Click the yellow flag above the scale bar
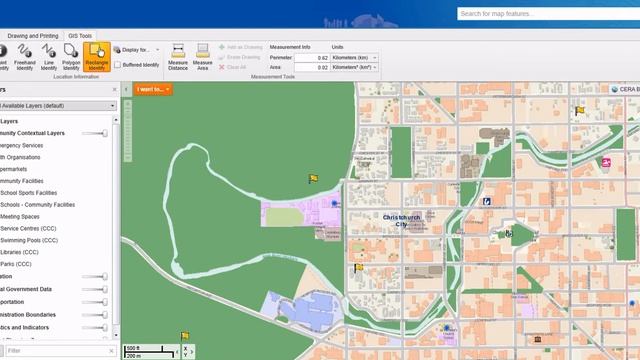Viewport: 640px width, 360px height. coord(185,336)
